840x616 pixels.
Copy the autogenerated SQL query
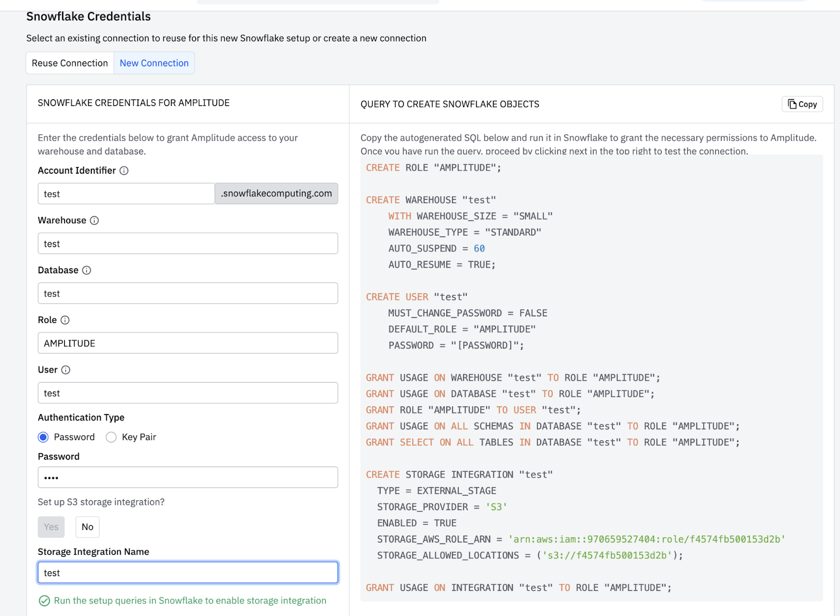tap(802, 104)
